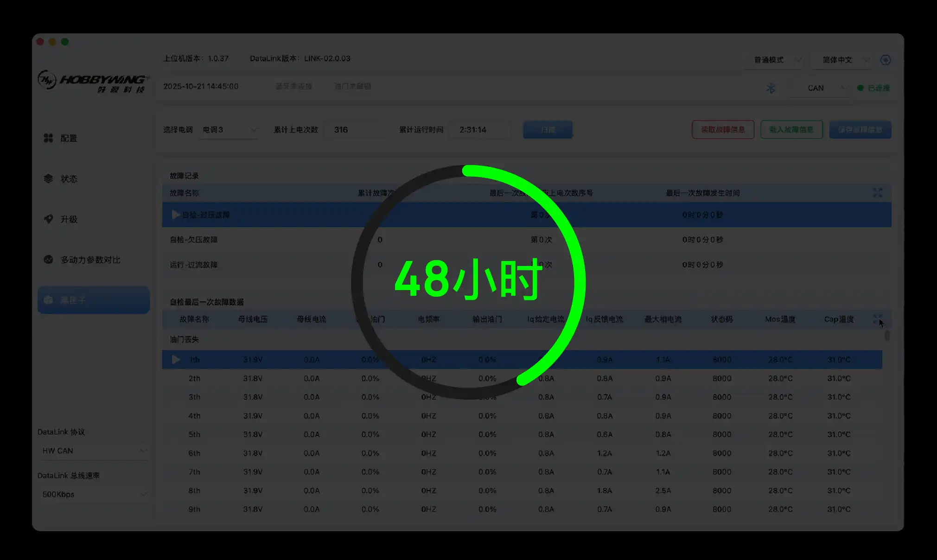Click the Bluetooth icon near CAN selector
The image size is (937, 560).
(771, 88)
